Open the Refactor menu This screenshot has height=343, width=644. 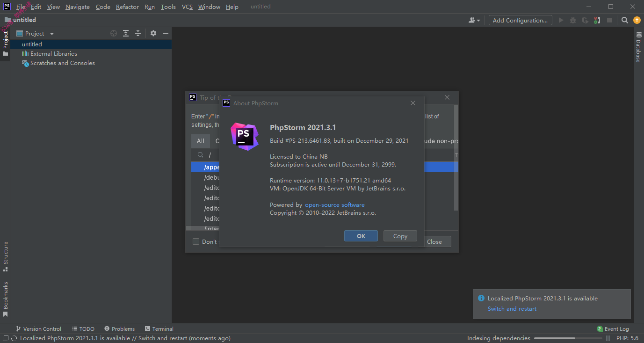(x=127, y=7)
